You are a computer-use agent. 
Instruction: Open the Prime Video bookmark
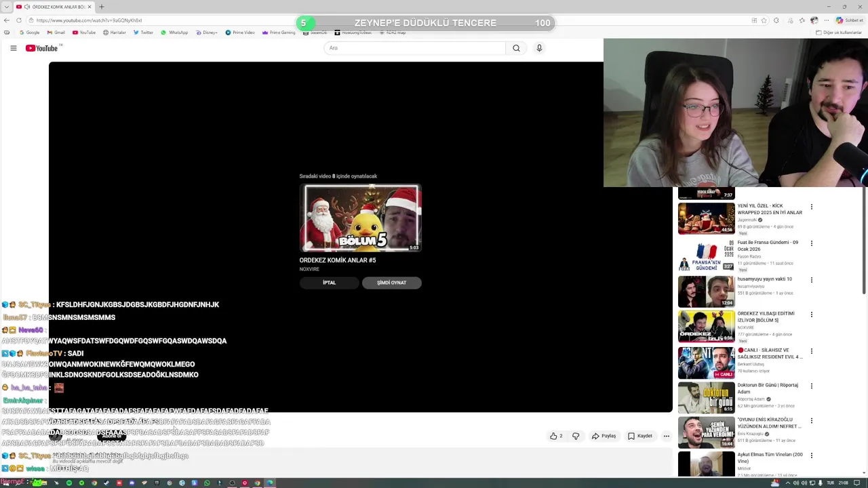point(240,33)
